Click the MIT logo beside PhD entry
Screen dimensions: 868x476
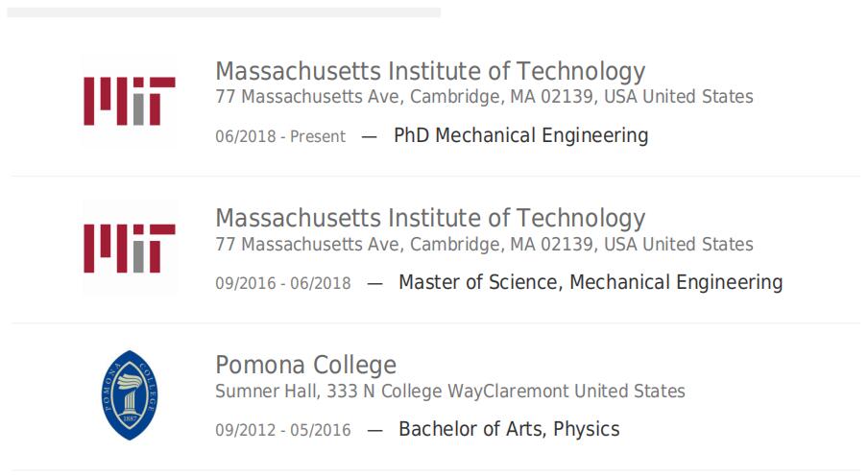130,102
